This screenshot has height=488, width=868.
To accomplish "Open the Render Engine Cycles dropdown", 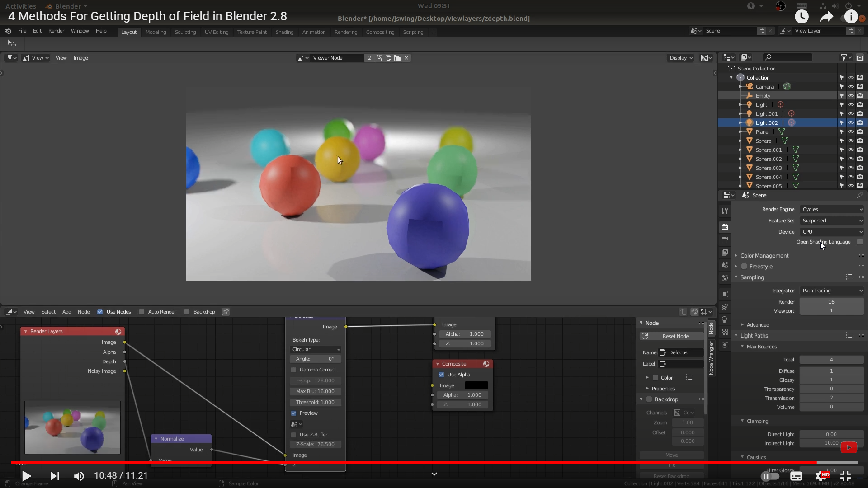I will pos(832,209).
